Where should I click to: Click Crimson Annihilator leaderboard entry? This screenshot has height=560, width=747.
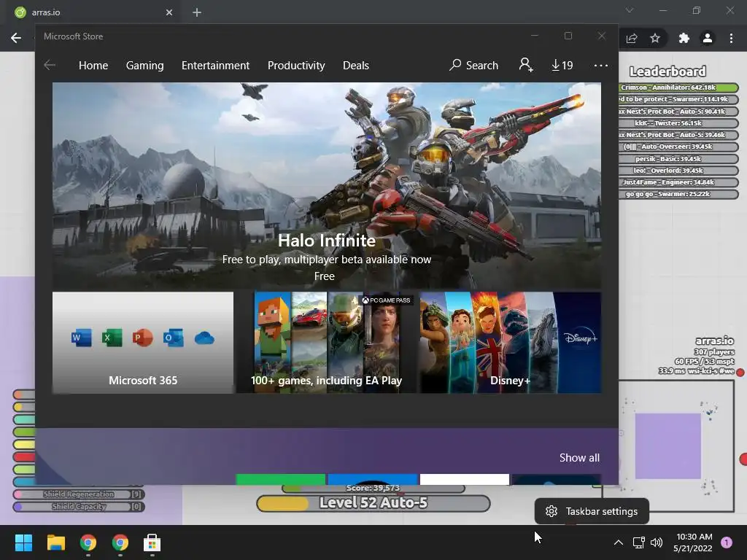click(x=678, y=87)
